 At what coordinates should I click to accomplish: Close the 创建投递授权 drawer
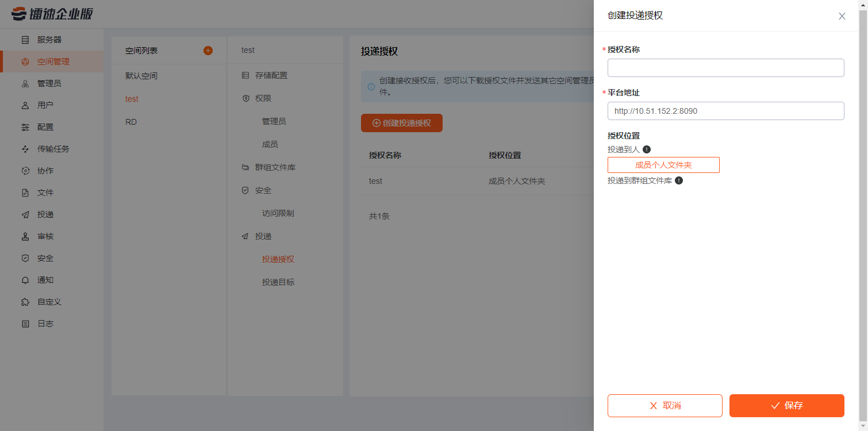(842, 16)
